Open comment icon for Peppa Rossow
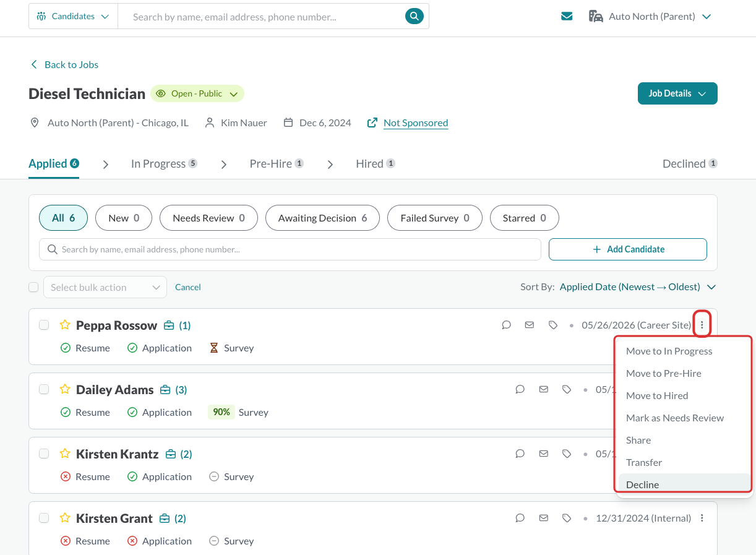The width and height of the screenshot is (756, 555). [506, 325]
